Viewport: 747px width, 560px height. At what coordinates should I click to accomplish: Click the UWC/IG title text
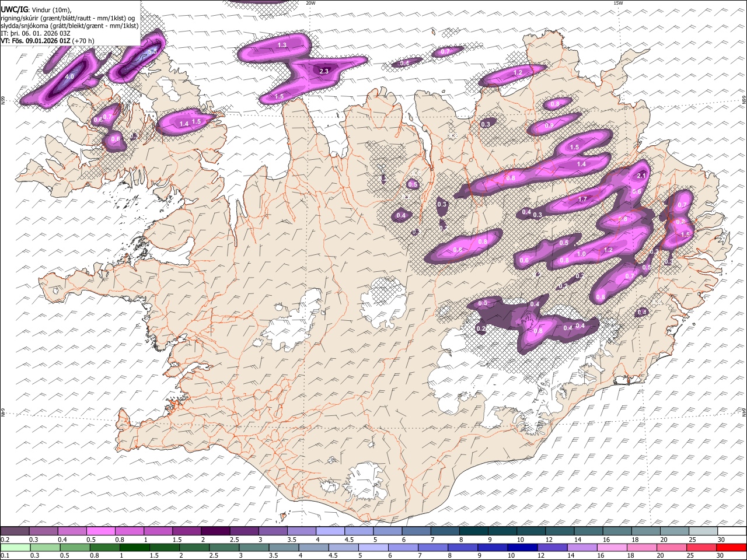(x=14, y=10)
